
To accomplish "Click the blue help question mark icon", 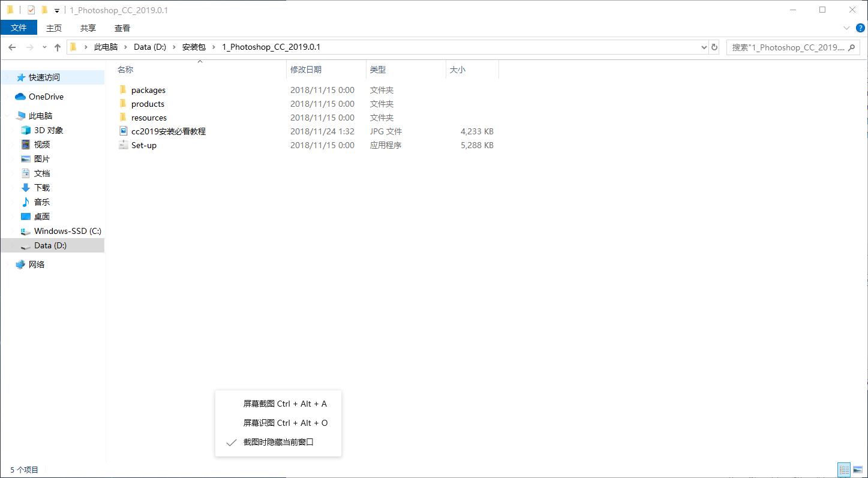I will click(860, 28).
